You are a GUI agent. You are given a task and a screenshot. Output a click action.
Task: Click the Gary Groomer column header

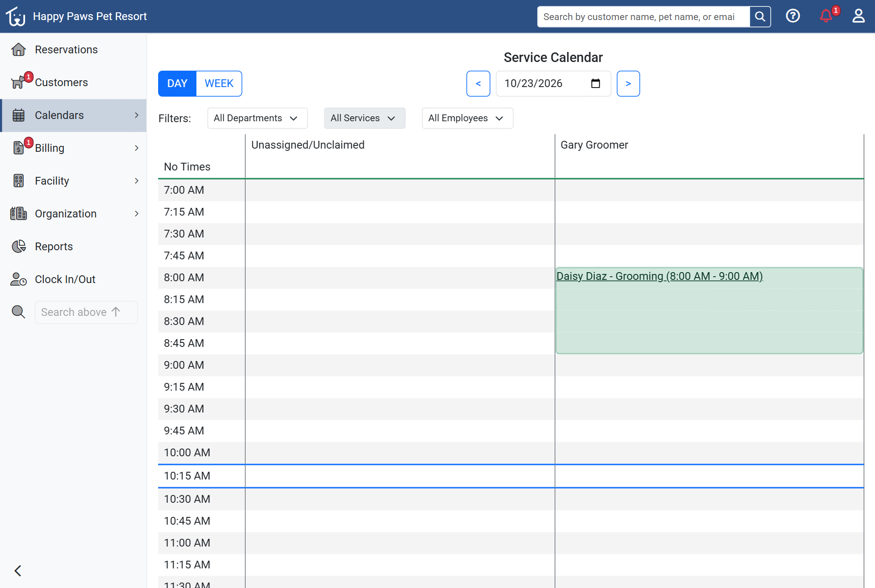(x=594, y=145)
